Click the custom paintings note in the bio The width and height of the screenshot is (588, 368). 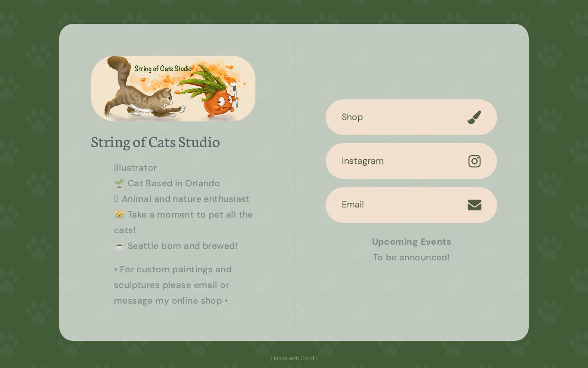(173, 285)
